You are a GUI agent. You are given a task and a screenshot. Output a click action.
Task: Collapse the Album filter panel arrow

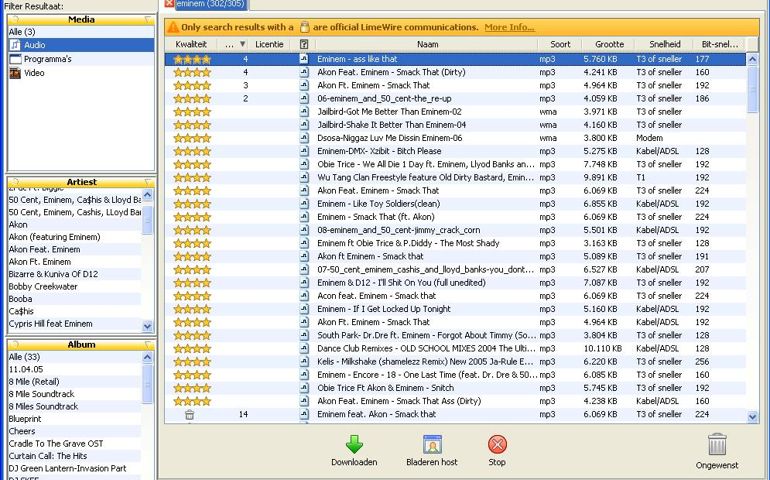pyautogui.click(x=148, y=345)
